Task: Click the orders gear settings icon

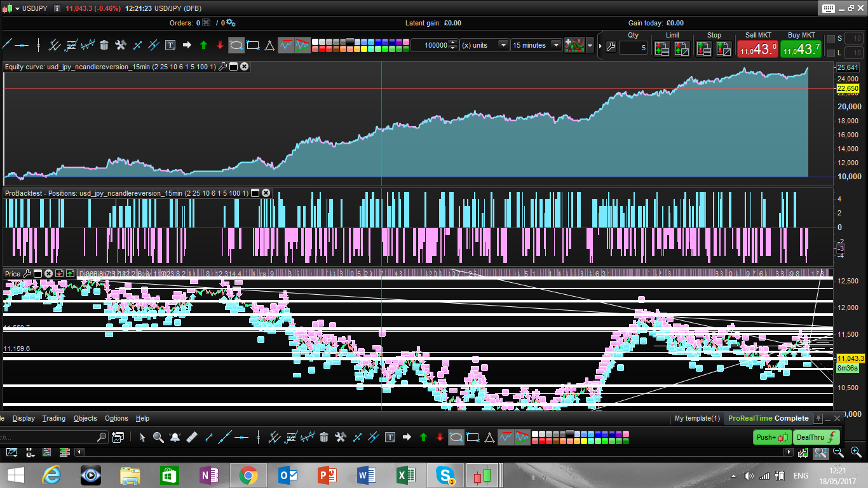Action: (x=231, y=23)
